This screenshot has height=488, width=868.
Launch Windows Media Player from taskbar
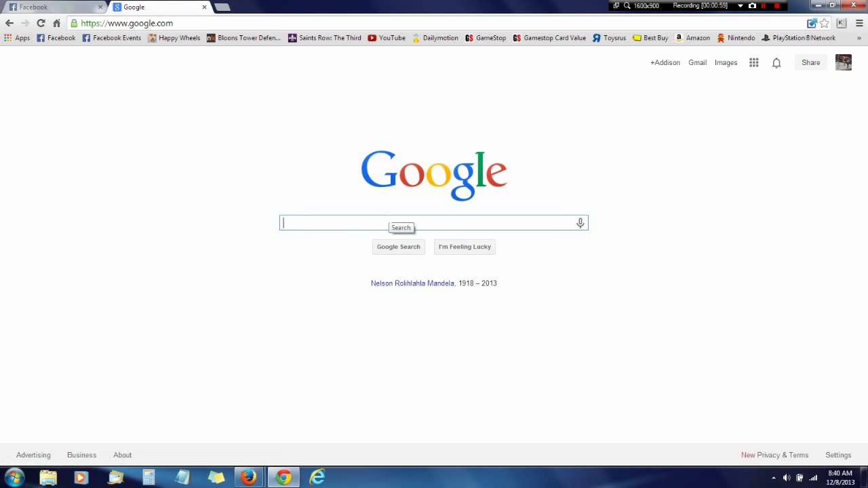81,477
